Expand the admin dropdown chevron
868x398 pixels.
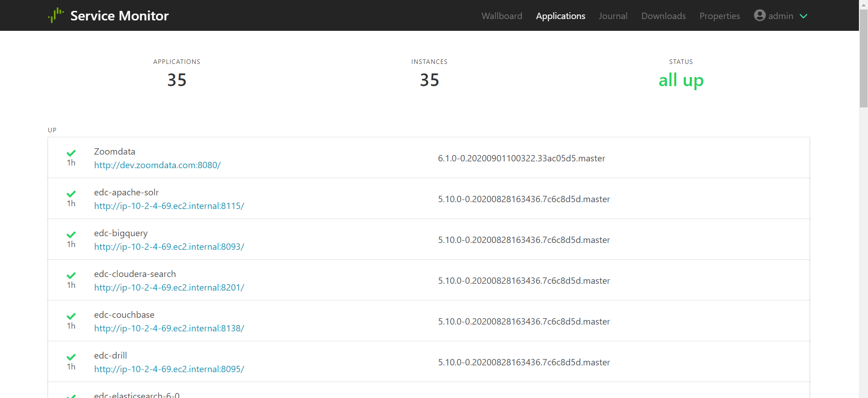coord(804,16)
